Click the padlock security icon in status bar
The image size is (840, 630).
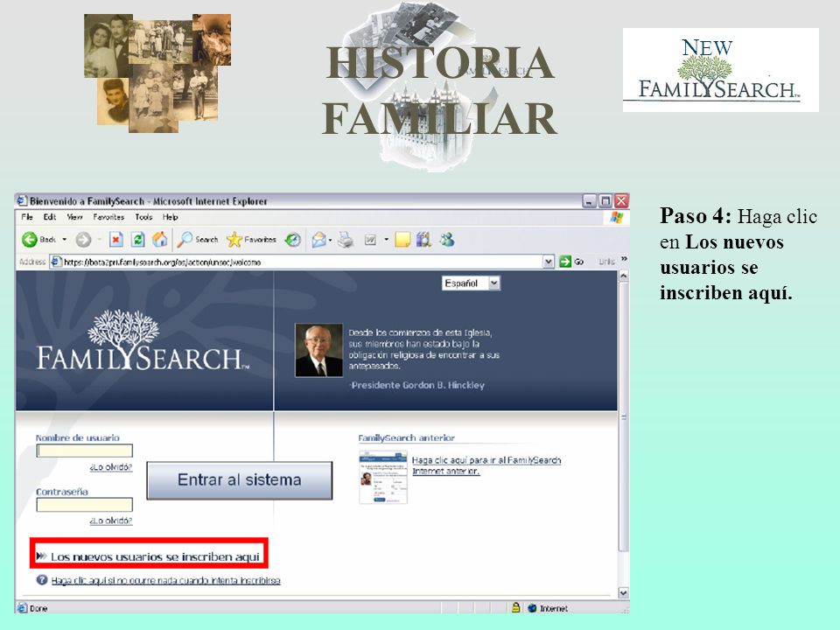click(x=515, y=607)
